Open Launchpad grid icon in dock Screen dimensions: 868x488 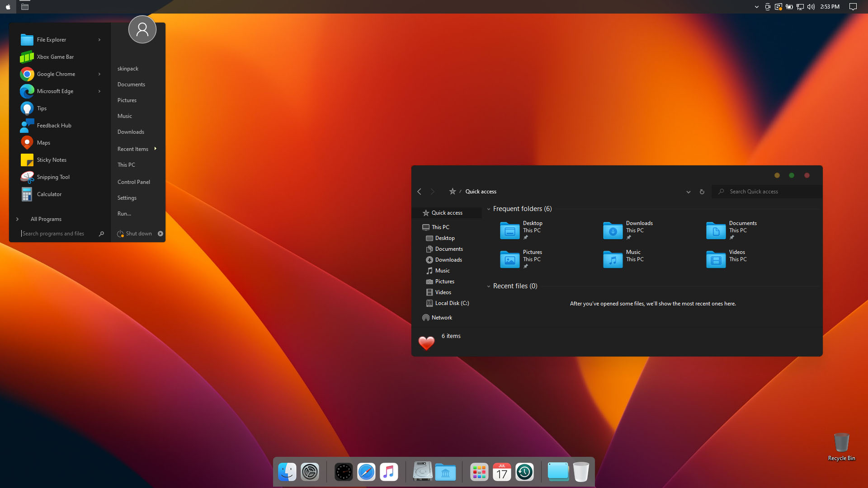tap(479, 472)
